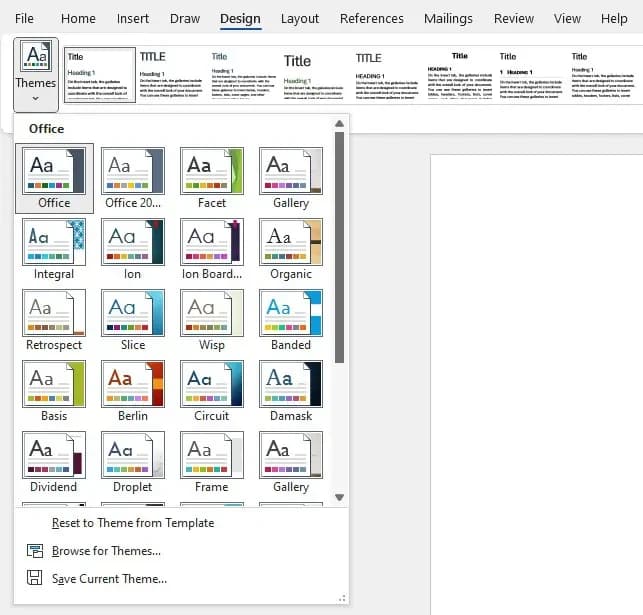Click the Browse for Themes folder icon
The width and height of the screenshot is (643, 615).
pyautogui.click(x=34, y=551)
